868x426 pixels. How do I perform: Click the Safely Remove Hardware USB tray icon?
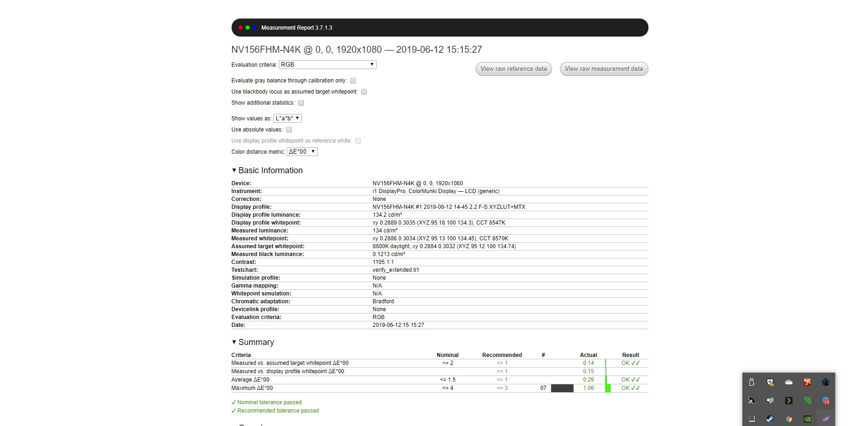[x=752, y=382]
